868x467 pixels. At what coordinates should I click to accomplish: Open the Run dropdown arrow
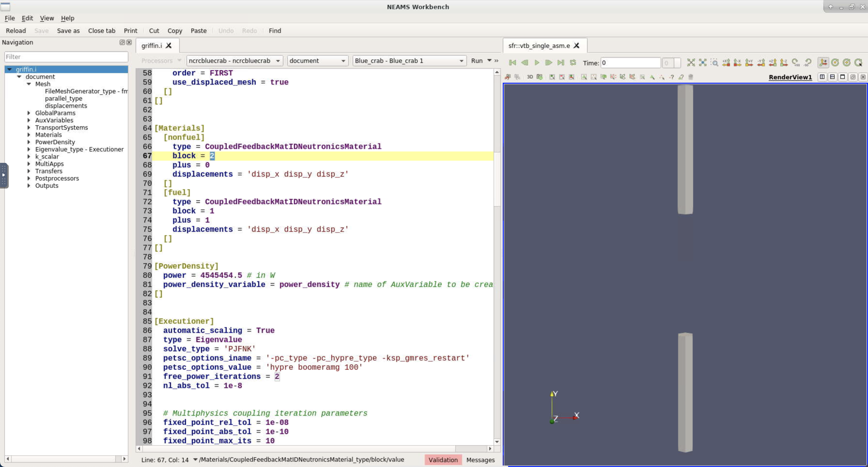click(x=489, y=60)
